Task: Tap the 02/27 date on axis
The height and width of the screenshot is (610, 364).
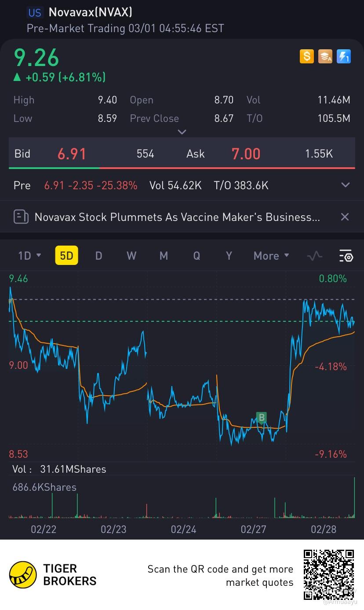Action: pos(253,529)
